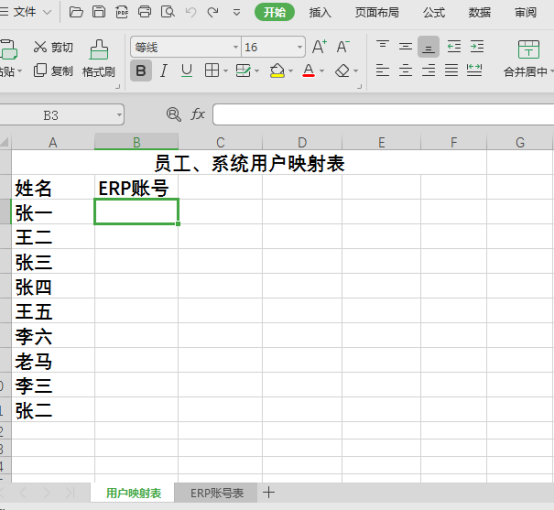
Task: Click inside the formula bar input
Action: [383, 115]
